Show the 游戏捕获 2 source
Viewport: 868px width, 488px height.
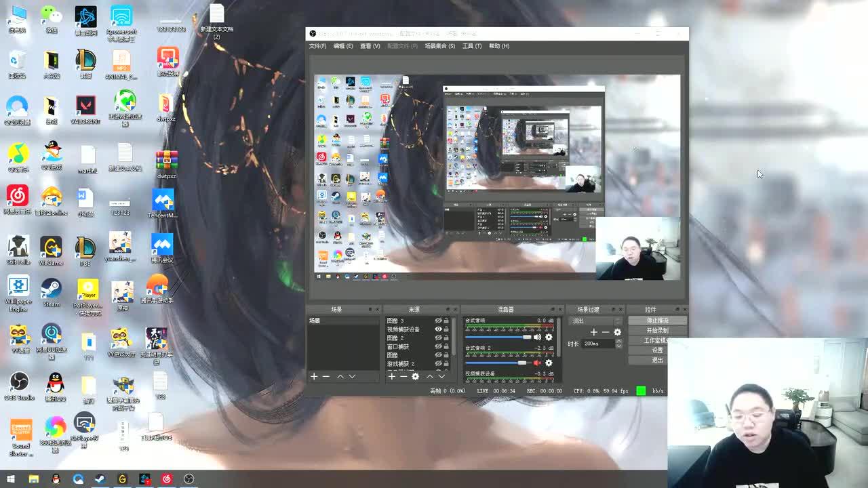coord(438,364)
